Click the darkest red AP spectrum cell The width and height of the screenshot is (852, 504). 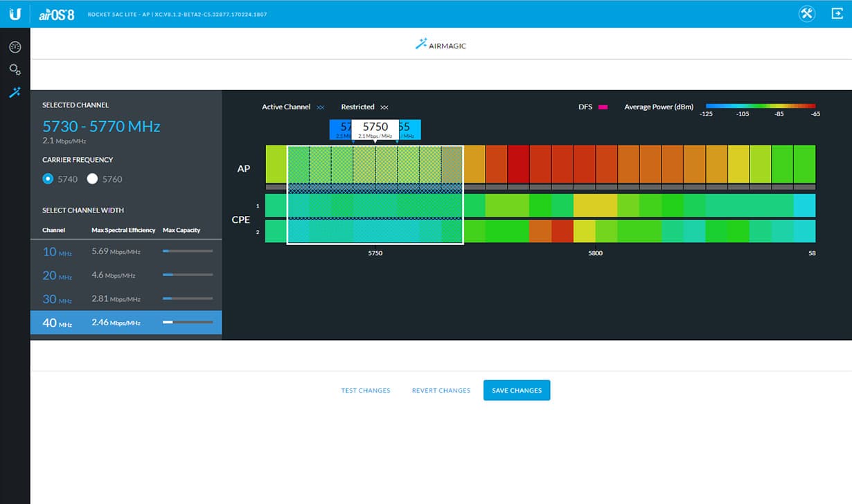[518, 164]
